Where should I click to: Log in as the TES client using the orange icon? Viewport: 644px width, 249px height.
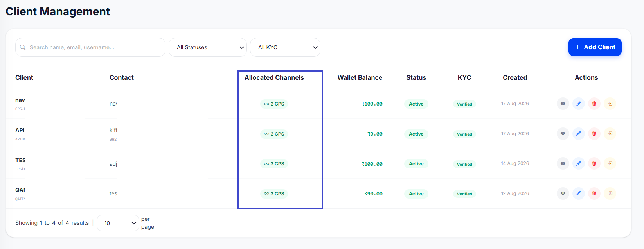[x=610, y=163]
